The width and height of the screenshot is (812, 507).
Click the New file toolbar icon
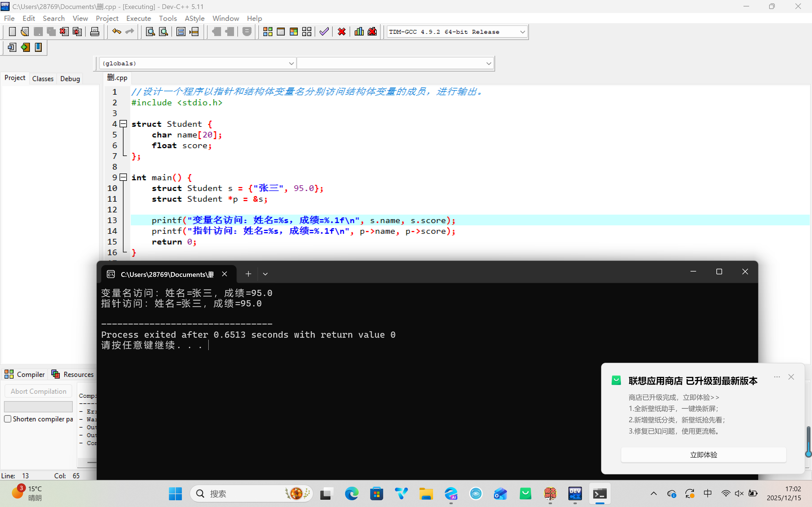point(12,32)
